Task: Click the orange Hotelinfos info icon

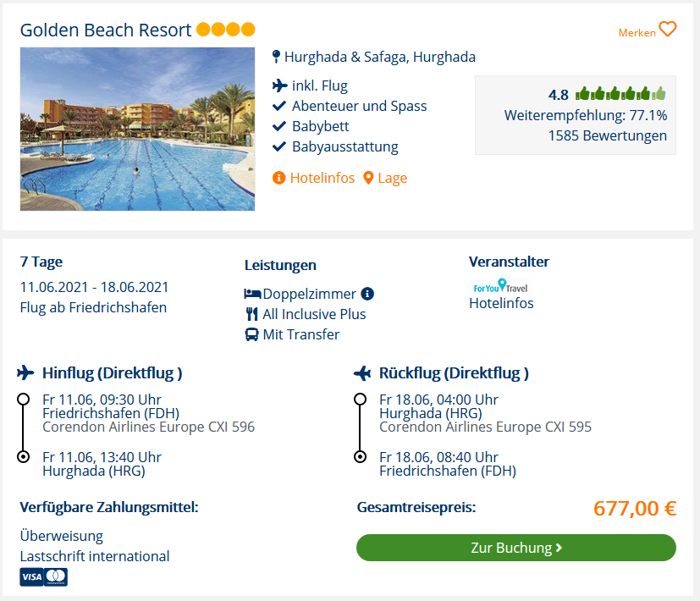Action: click(x=279, y=178)
